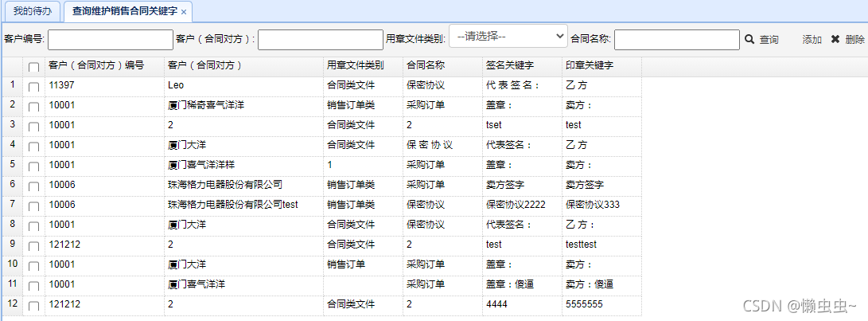Toggle the select-all checkbox in header
Viewport: 868px width, 321px height.
tap(33, 67)
